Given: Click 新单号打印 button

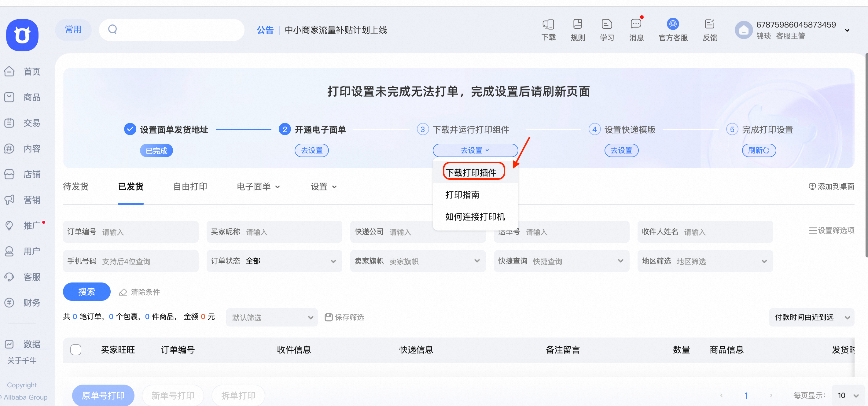Looking at the screenshot, I should click(173, 395).
